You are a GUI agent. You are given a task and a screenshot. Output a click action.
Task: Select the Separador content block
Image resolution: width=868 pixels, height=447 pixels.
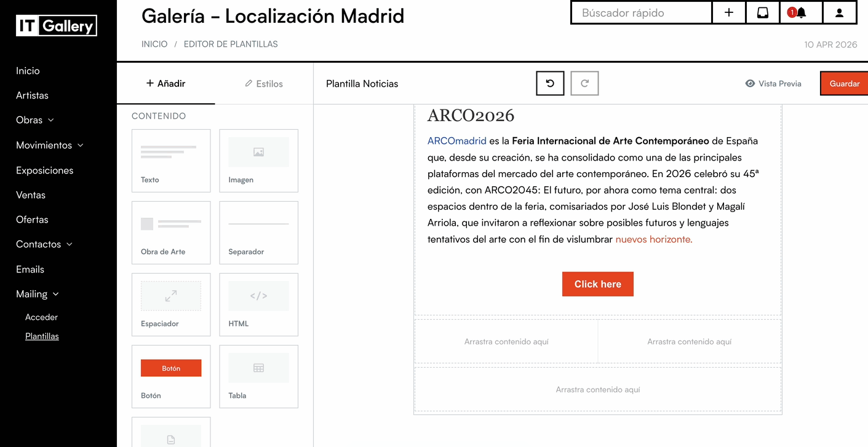(258, 232)
